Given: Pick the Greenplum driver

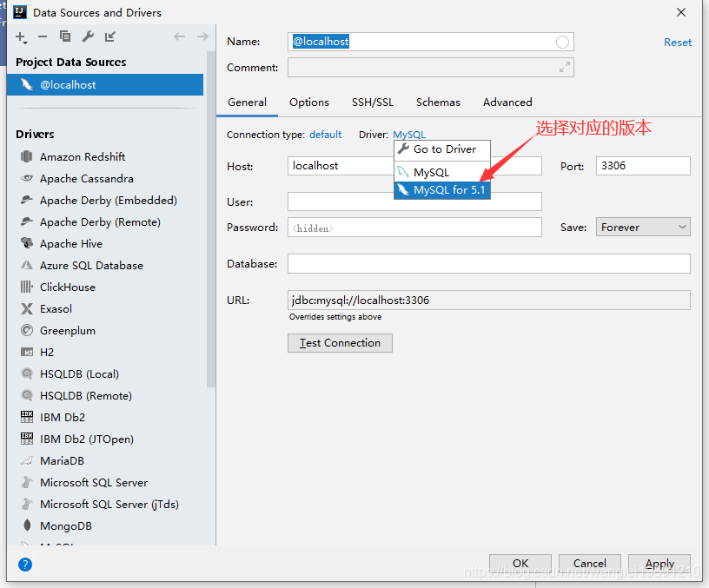Looking at the screenshot, I should coord(68,330).
